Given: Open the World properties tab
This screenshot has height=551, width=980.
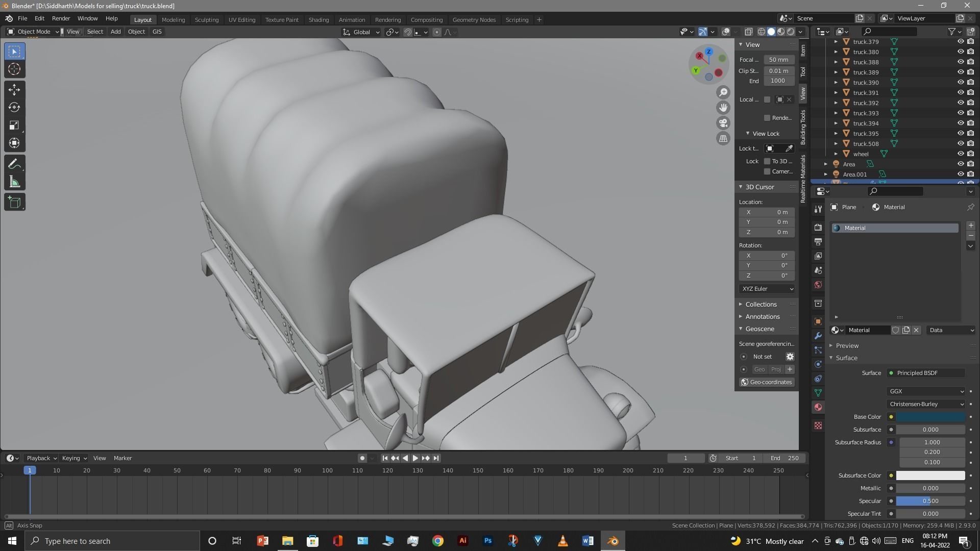Looking at the screenshot, I should (x=818, y=285).
